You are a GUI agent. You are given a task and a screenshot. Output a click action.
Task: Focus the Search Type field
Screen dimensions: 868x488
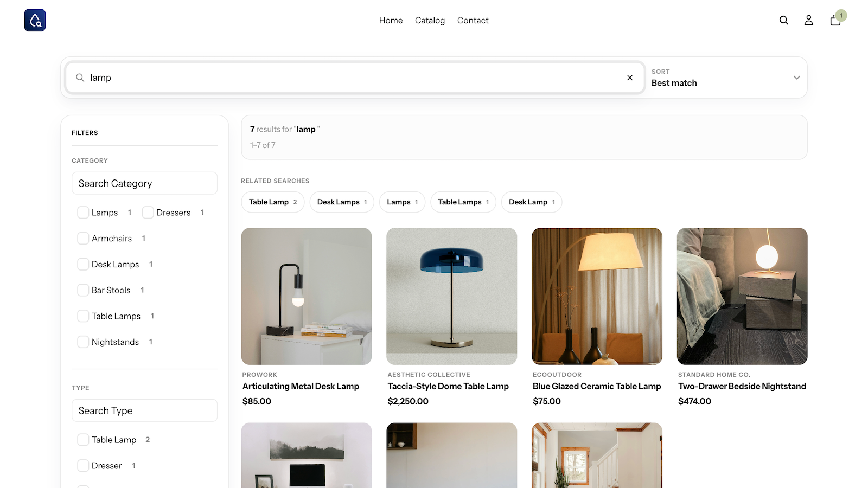tap(144, 410)
